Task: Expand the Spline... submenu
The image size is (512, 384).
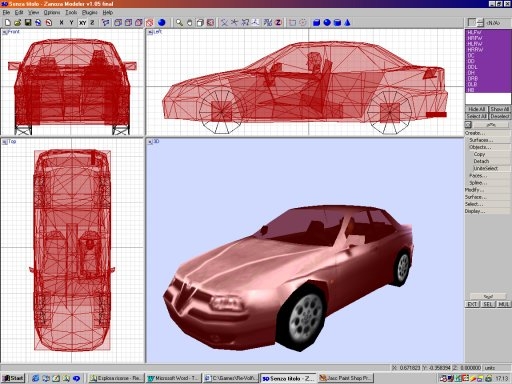Action: pyautogui.click(x=489, y=183)
